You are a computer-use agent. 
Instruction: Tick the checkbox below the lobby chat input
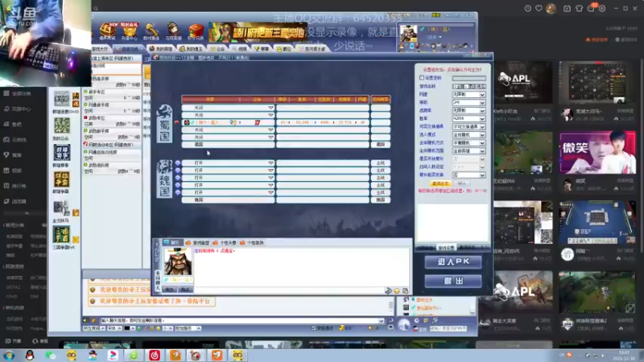314,328
